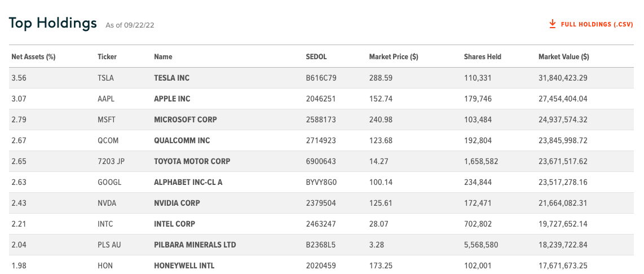
Task: Select the TESLA INC name
Action: tap(171, 78)
